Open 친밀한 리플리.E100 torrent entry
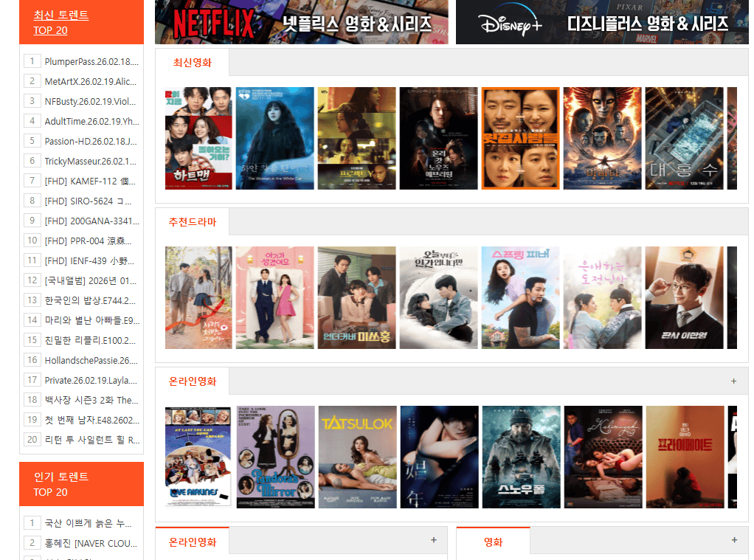 (91, 340)
